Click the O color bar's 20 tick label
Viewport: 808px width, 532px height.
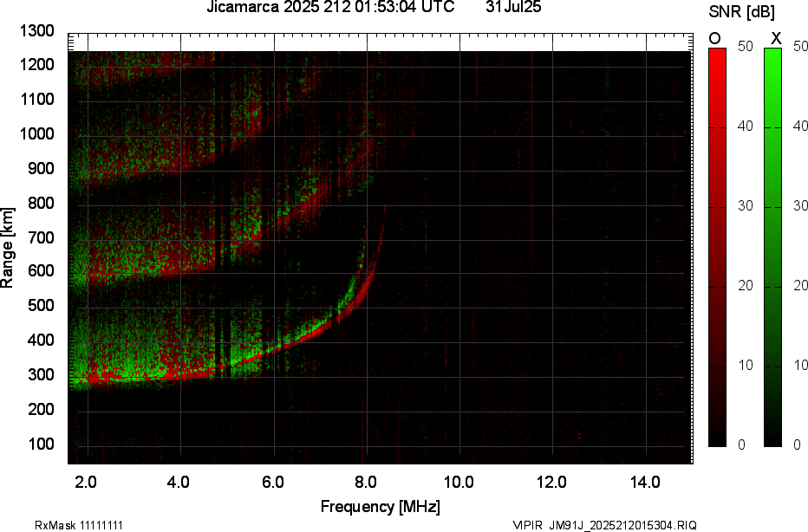(x=745, y=286)
